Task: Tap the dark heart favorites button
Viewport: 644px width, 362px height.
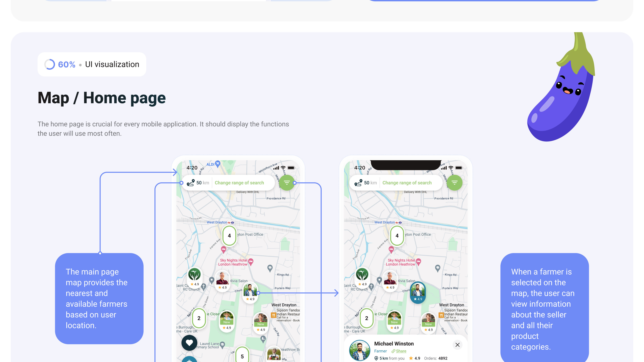Action: tap(189, 343)
